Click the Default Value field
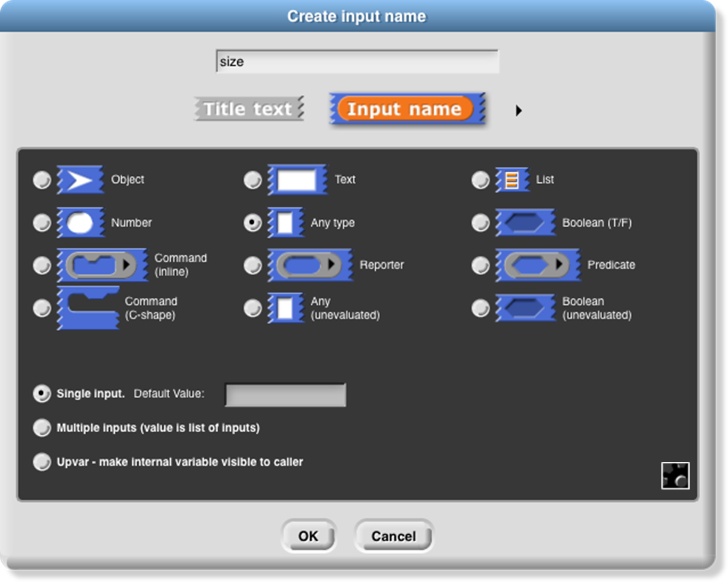The width and height of the screenshot is (728, 582). click(x=285, y=395)
